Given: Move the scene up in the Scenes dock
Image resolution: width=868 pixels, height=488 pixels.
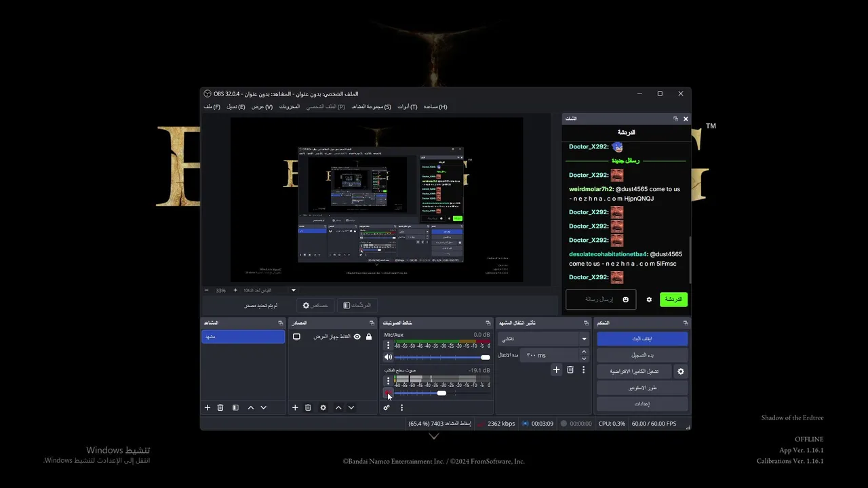Looking at the screenshot, I should pyautogui.click(x=251, y=407).
